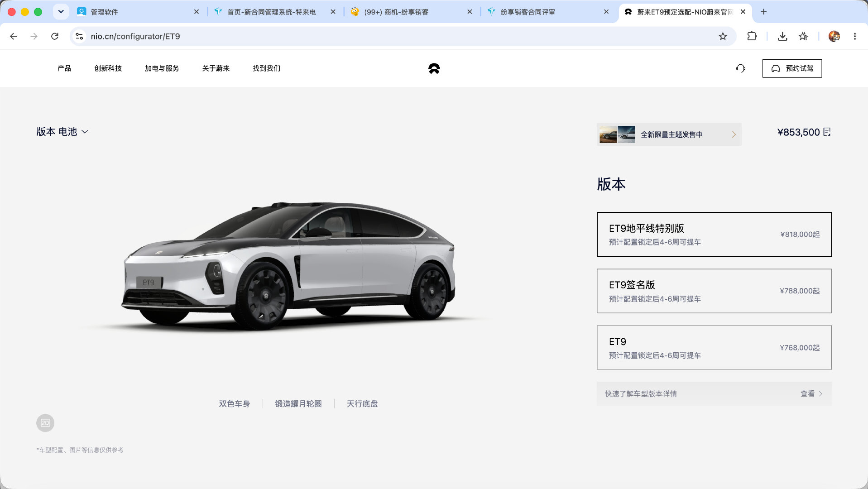
Task: Open the 关于蔚来 menu
Action: click(216, 68)
